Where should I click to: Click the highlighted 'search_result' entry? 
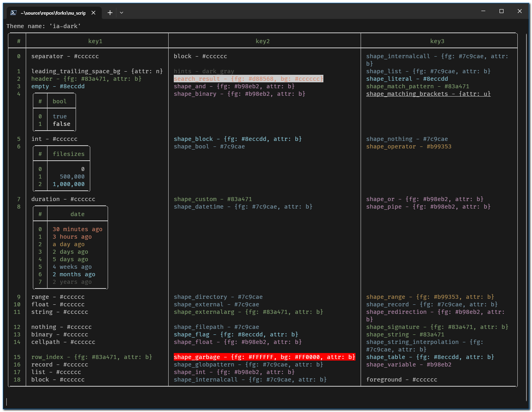click(x=249, y=79)
